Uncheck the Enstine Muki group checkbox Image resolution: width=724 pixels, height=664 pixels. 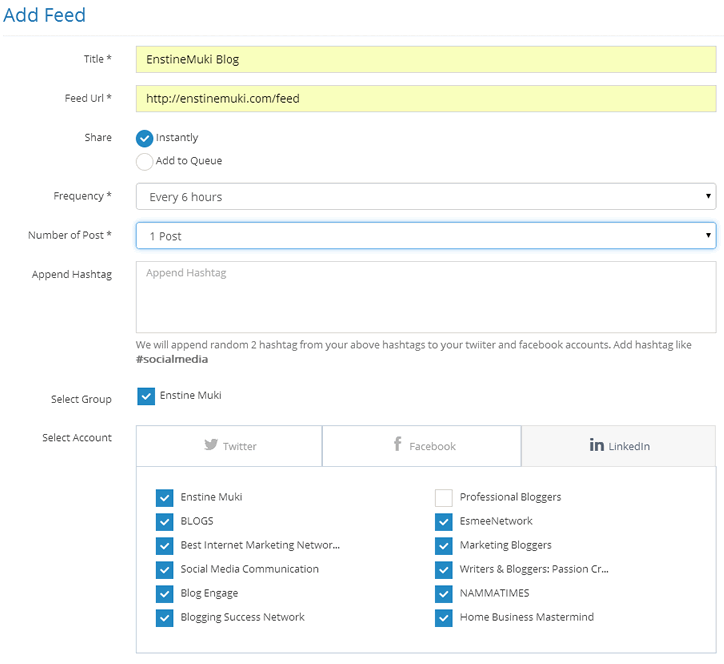click(x=146, y=396)
